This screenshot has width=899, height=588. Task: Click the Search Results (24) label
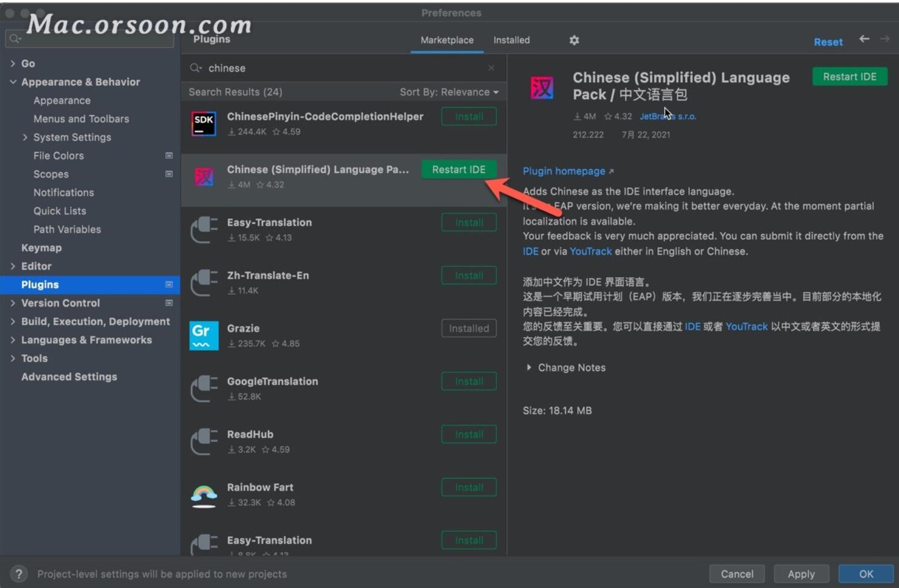click(x=235, y=92)
